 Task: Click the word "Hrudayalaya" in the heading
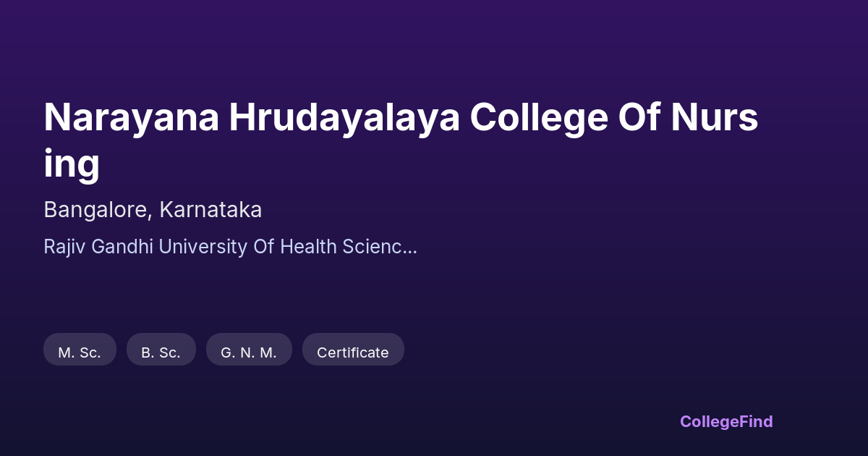click(344, 118)
